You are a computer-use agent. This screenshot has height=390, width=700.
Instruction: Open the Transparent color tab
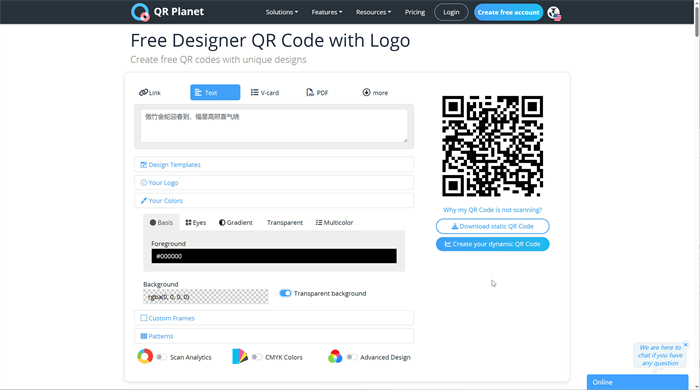point(285,222)
